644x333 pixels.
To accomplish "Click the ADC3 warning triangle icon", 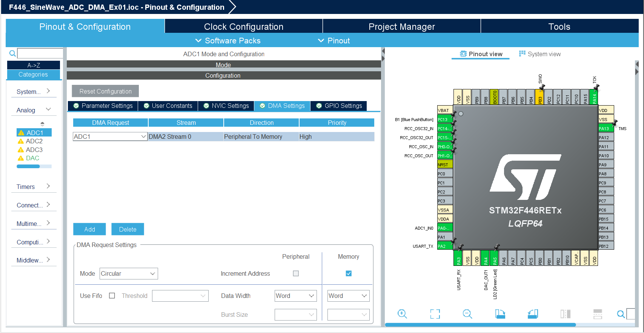I will (21, 150).
